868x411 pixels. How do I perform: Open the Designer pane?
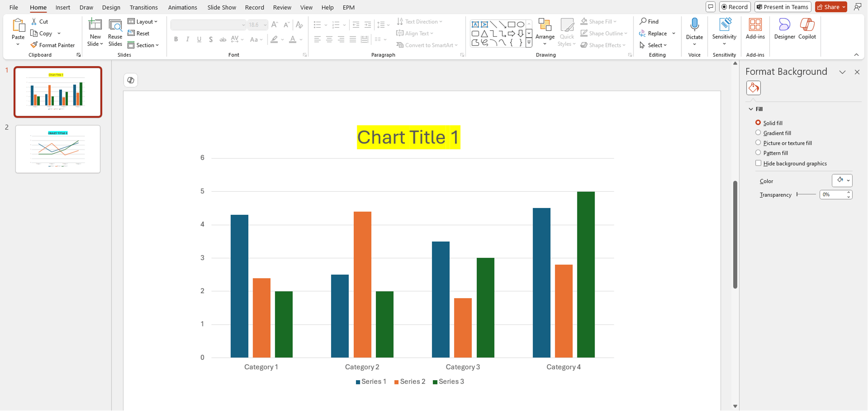tap(784, 29)
